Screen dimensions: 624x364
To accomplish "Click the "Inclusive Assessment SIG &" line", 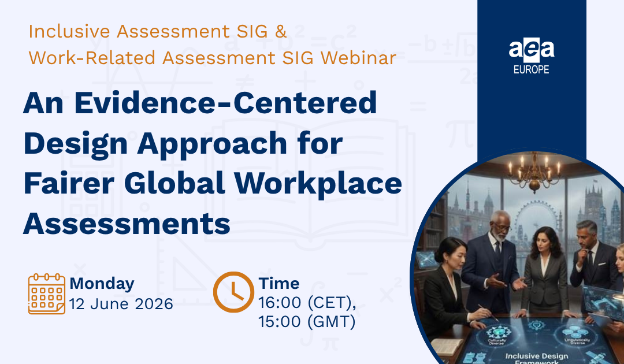I will tap(158, 31).
